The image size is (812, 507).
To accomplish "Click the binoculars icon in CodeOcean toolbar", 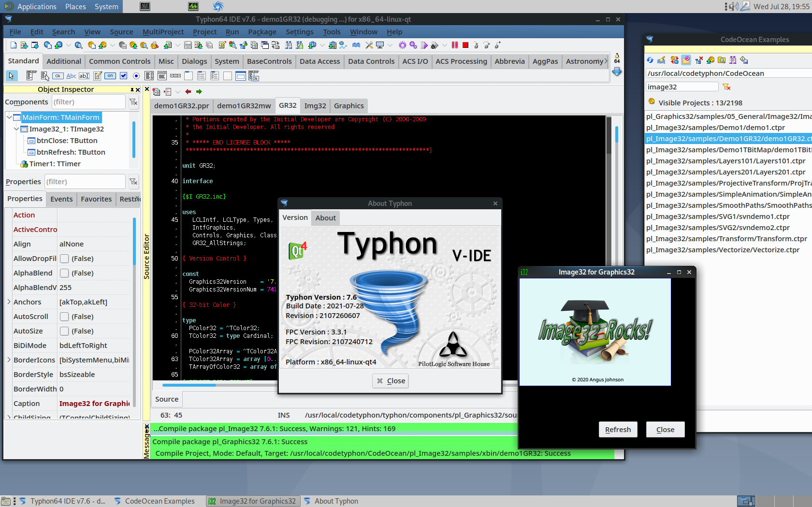I will 733,60.
